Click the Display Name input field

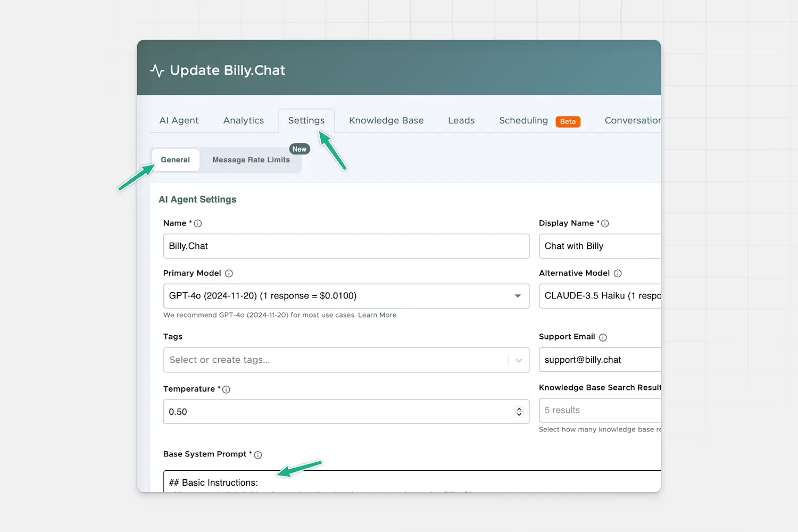point(600,246)
